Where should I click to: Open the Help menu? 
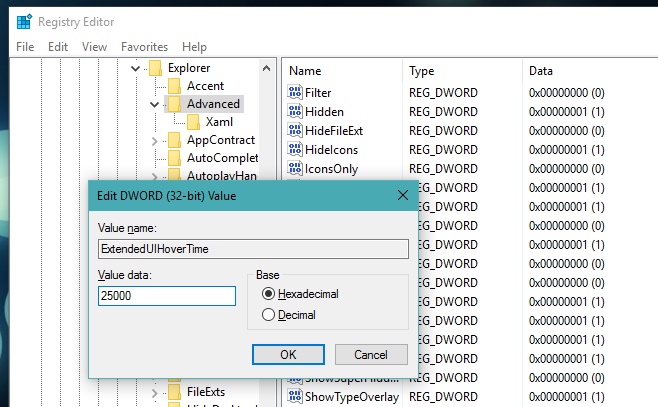click(194, 47)
